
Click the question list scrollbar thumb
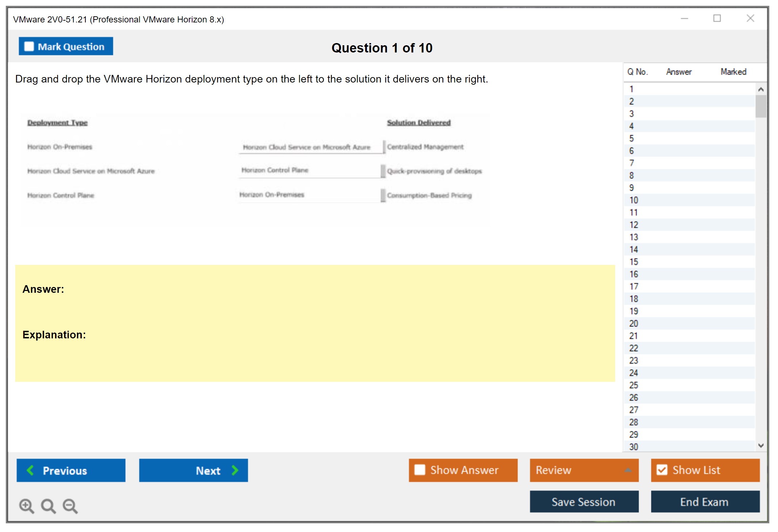(761, 106)
